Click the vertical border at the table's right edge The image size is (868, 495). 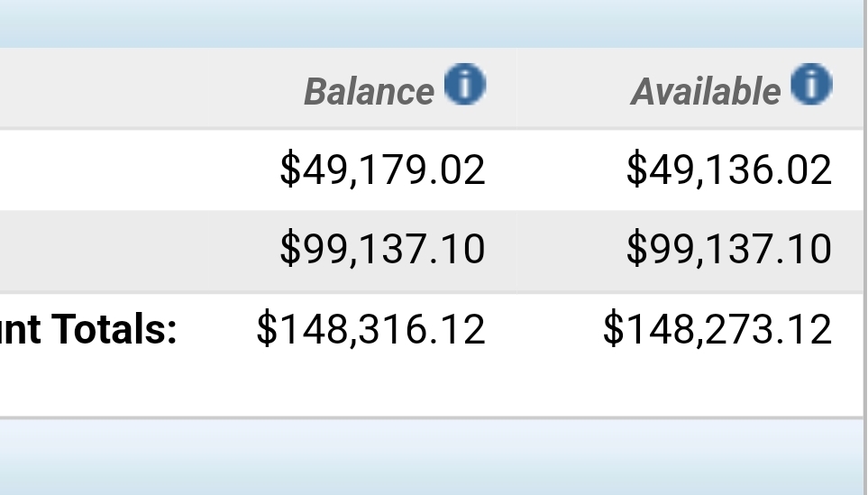click(864, 233)
